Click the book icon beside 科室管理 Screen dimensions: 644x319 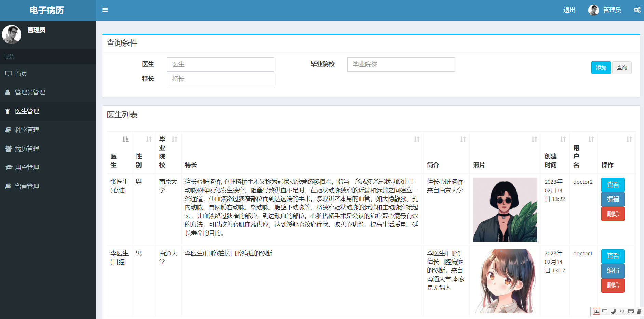coord(8,130)
